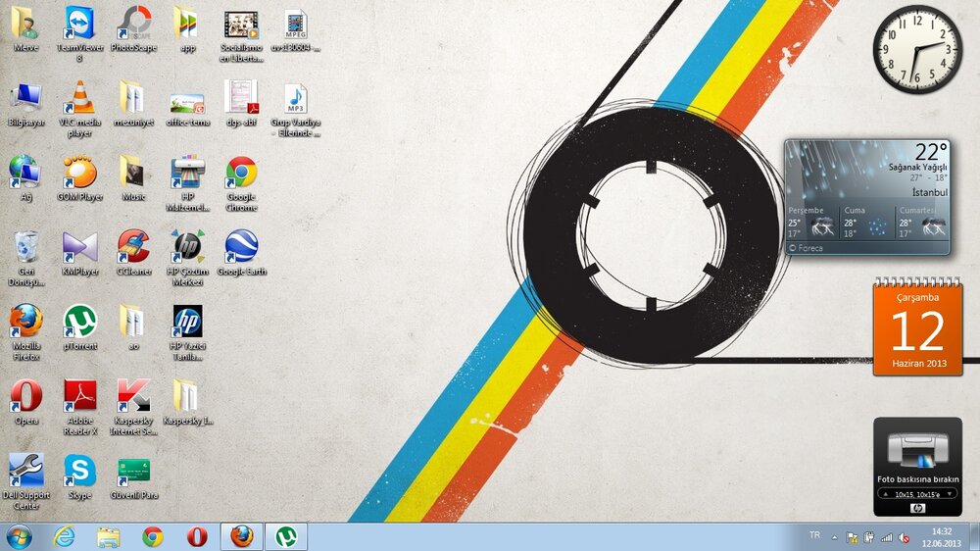Open the Windows Start menu

pos(19,536)
